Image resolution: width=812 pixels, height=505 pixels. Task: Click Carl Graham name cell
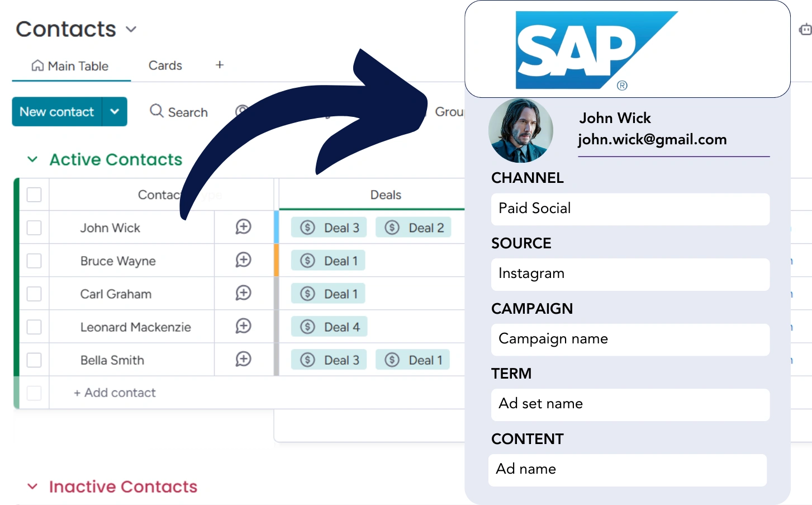(x=116, y=294)
